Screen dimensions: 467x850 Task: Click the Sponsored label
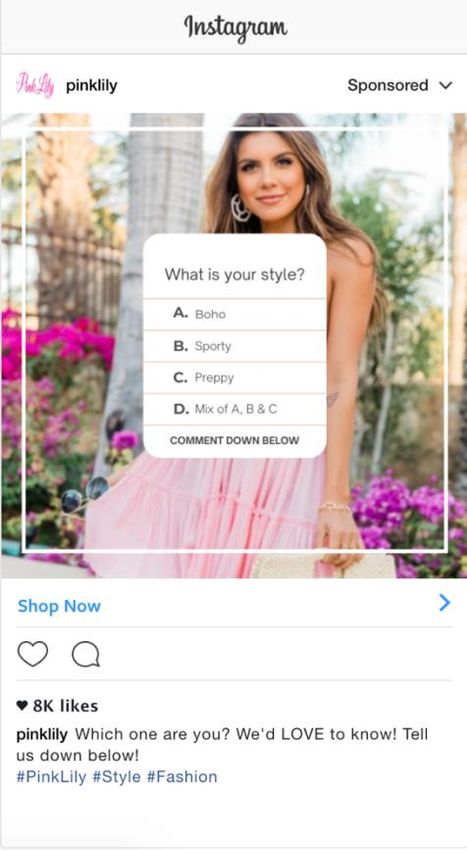(x=388, y=85)
